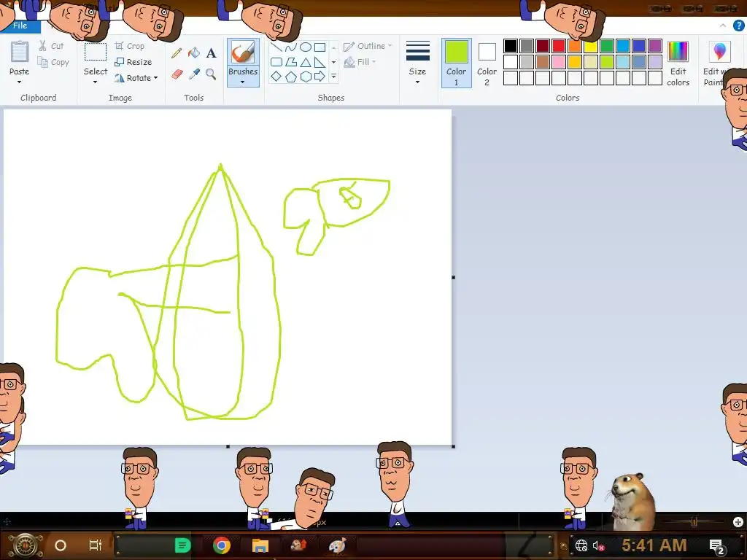Activate Color 2 background selector
The height and width of the screenshot is (560, 747).
click(487, 63)
